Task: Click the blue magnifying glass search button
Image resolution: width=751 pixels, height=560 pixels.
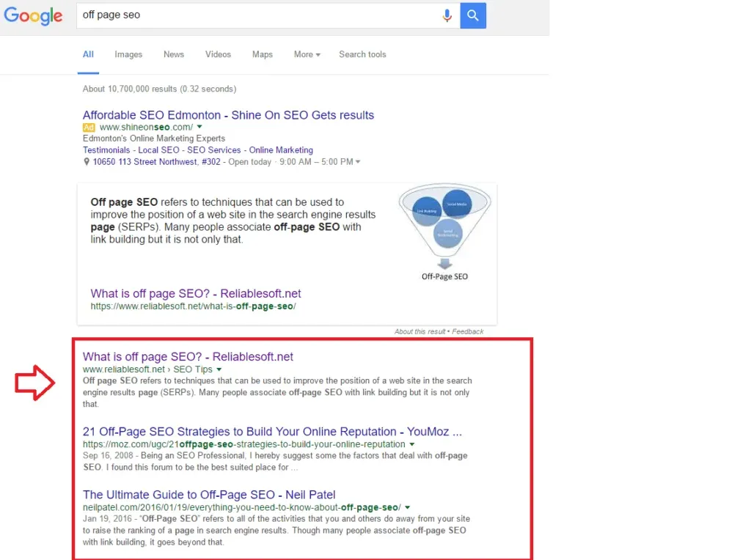Action: 472,15
